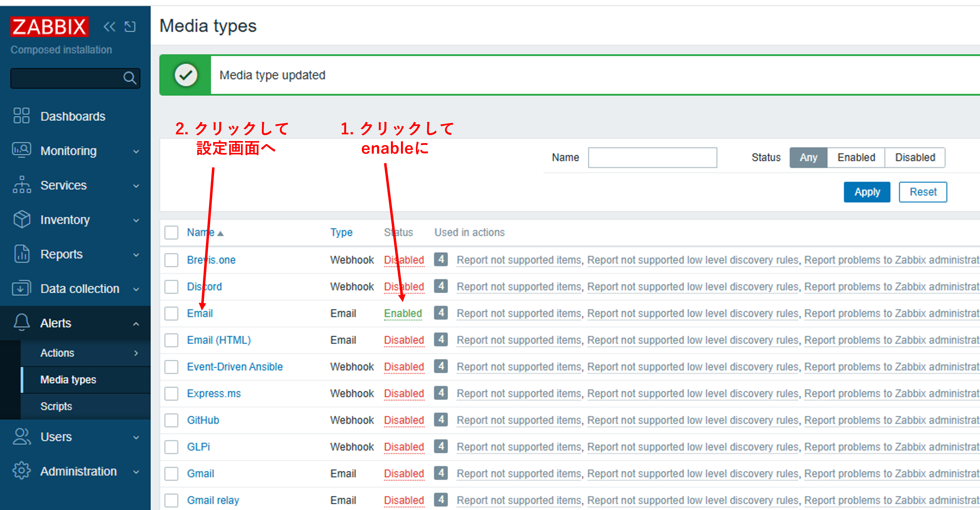Click the sidebar kiosk mode icon

(x=130, y=27)
